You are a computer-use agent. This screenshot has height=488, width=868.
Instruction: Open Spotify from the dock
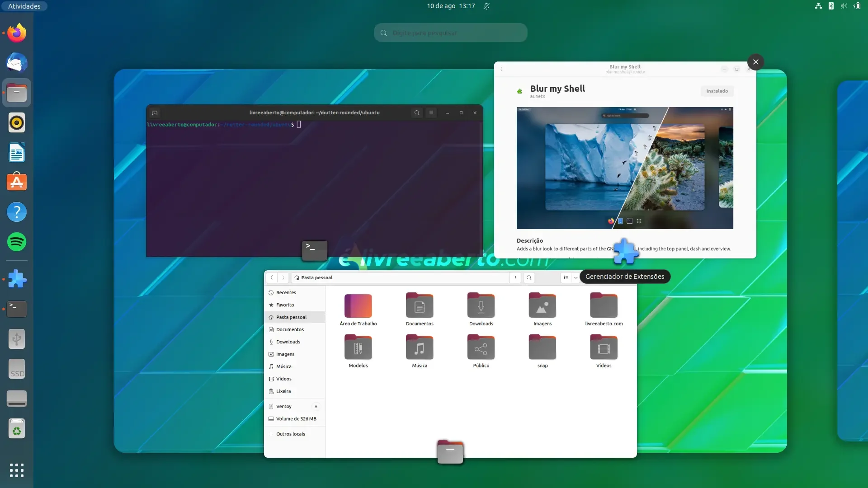[17, 242]
